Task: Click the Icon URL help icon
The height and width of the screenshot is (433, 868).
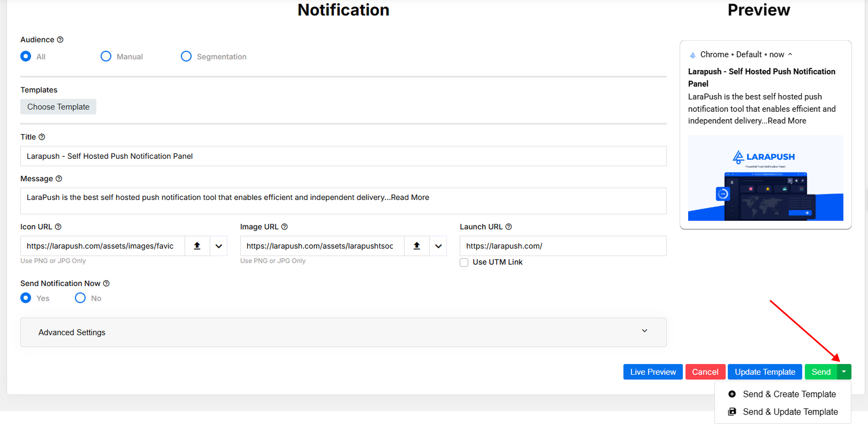Action: coord(58,227)
